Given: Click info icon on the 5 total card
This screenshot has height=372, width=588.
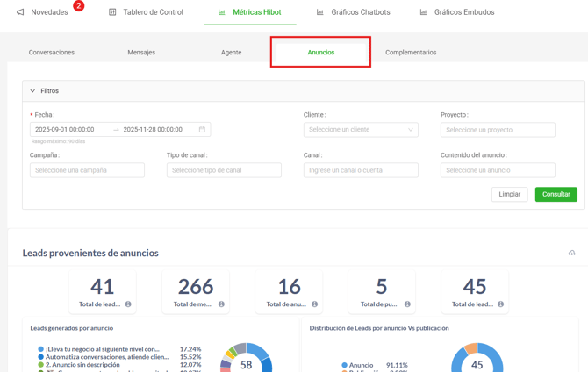Looking at the screenshot, I should pyautogui.click(x=407, y=304).
